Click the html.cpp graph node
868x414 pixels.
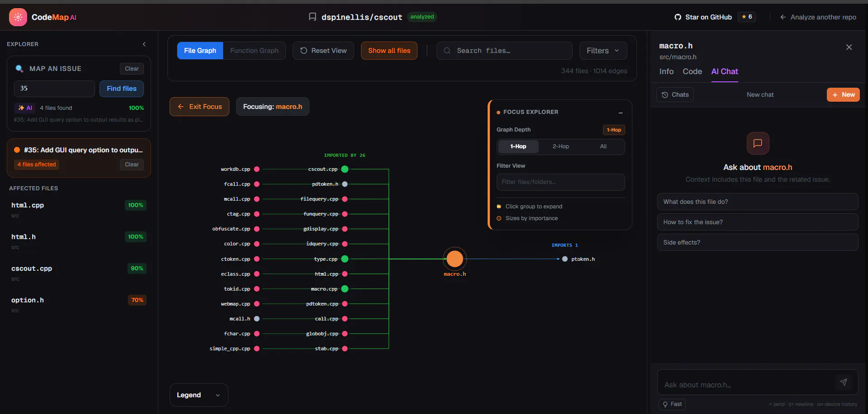(x=345, y=274)
